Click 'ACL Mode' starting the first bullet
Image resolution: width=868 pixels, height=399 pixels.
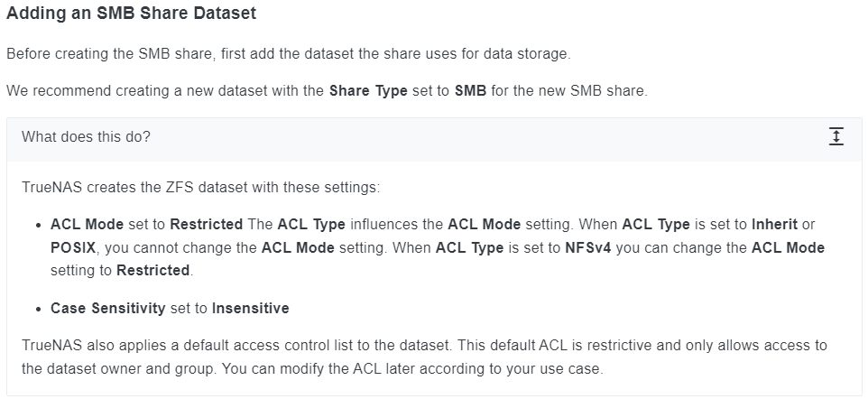point(87,225)
